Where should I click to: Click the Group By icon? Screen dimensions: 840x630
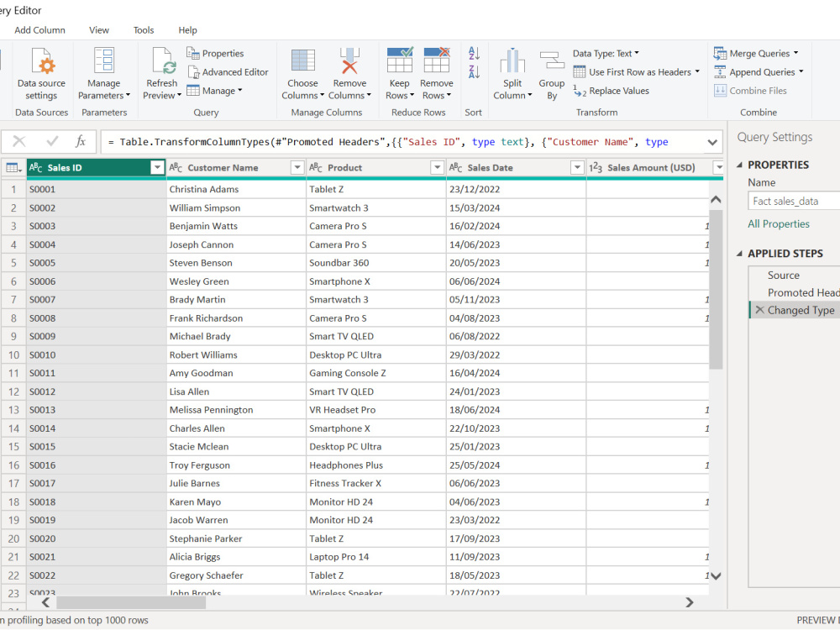(x=552, y=60)
